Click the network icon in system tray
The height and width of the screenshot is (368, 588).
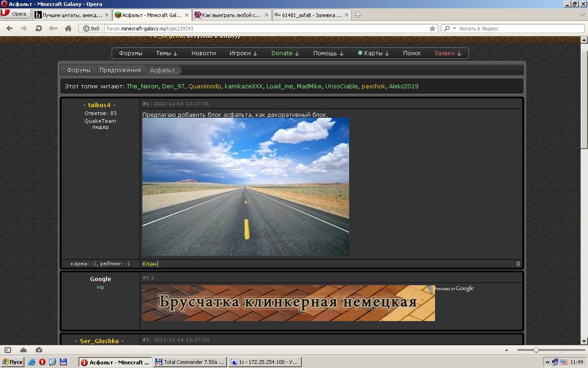point(555,362)
